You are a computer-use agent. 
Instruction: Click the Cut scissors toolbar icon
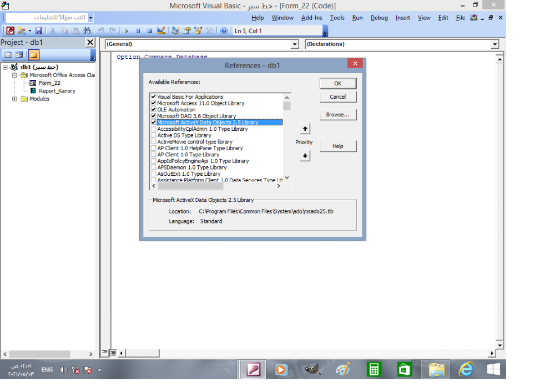click(x=52, y=30)
